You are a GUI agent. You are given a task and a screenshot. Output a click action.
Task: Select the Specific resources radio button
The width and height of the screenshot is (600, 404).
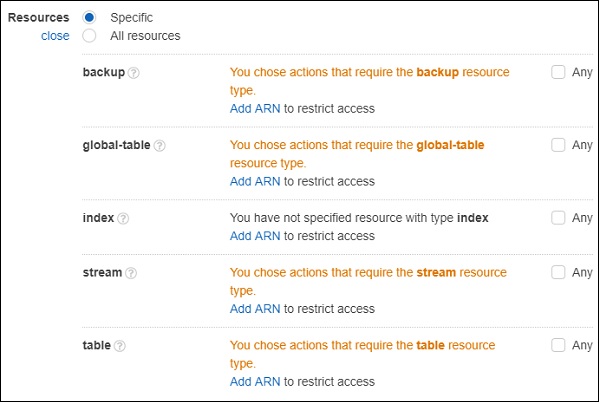89,18
